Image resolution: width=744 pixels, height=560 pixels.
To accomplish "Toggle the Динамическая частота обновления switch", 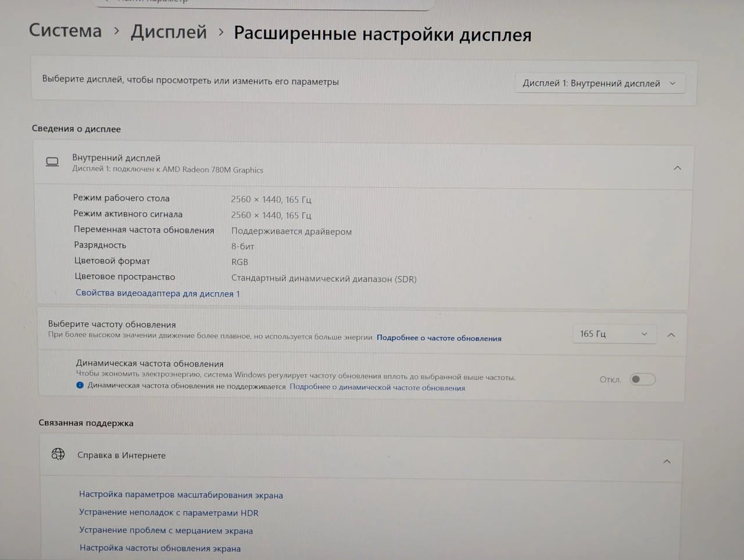I will pos(643,379).
